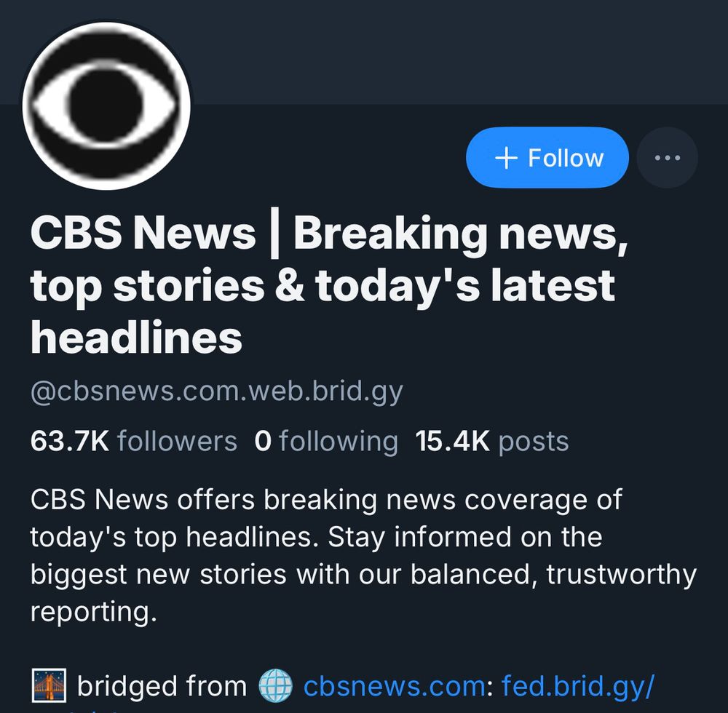Click the word "followers" label
Screen dimensions: 728x713
point(177,441)
